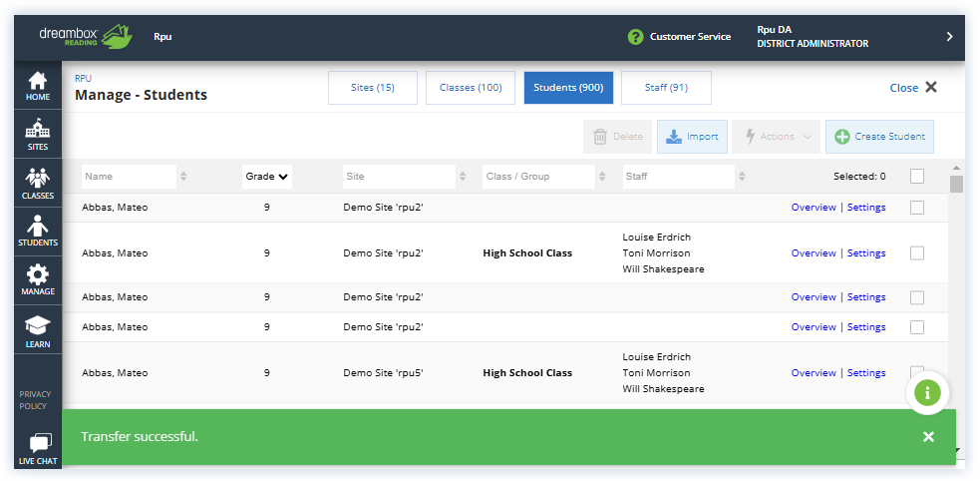Viewport: 980px width, 481px height.
Task: Check the rpu2 High School Class row
Action: click(917, 252)
